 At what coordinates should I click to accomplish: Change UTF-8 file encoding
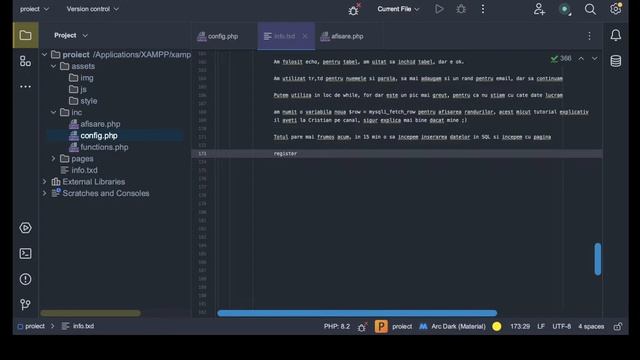coord(562,327)
